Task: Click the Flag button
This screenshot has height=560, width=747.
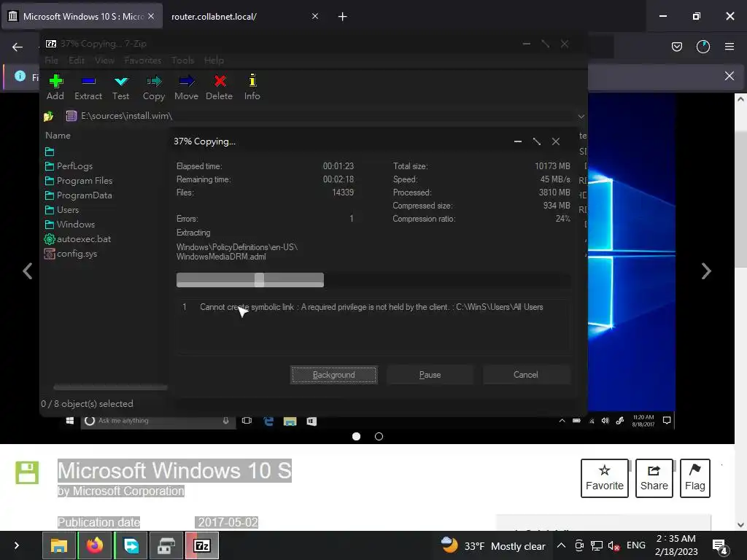Action: (695, 478)
